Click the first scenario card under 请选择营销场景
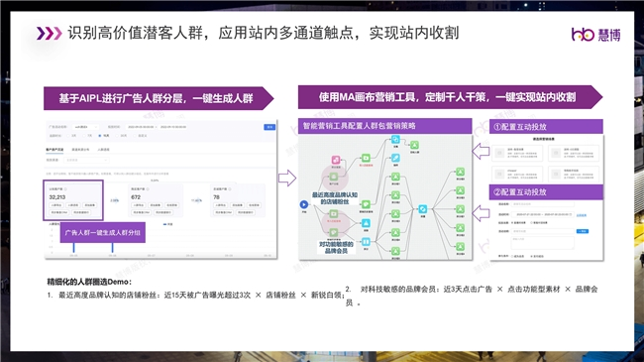 [x=517, y=153]
